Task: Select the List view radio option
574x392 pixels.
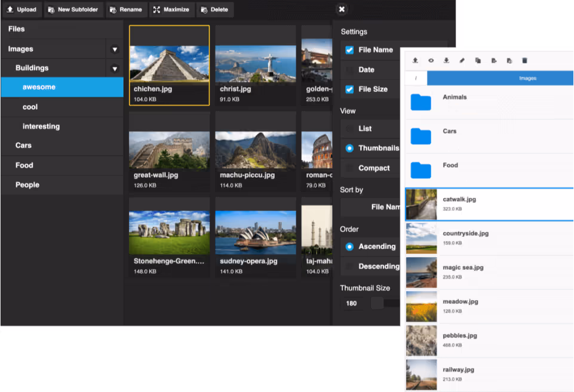Action: (350, 128)
